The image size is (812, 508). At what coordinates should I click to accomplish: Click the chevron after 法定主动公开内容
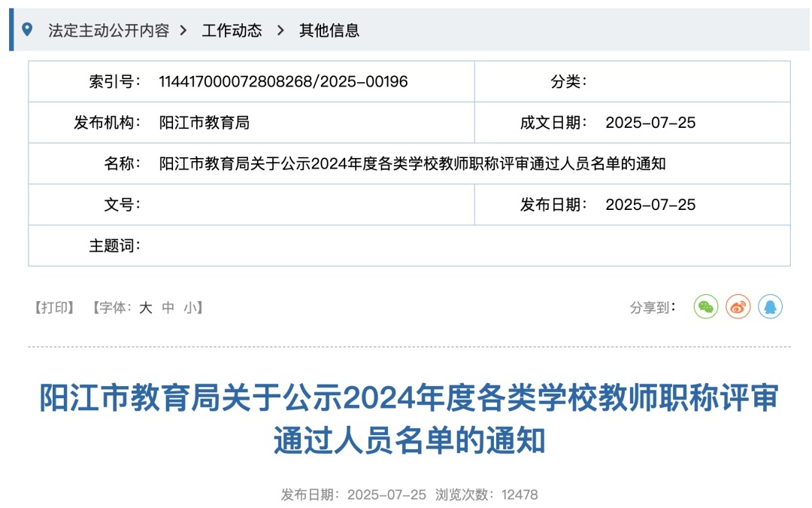click(183, 30)
